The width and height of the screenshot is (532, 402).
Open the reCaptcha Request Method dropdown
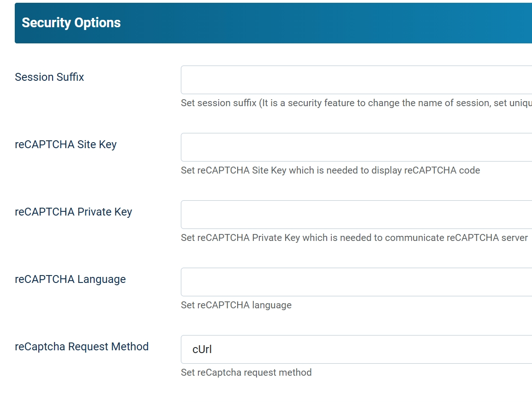pos(356,349)
